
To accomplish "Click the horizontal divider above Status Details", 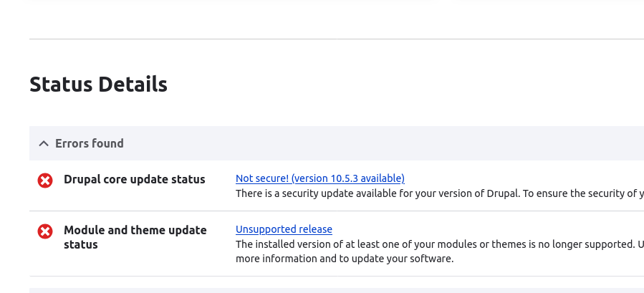I will (337, 39).
